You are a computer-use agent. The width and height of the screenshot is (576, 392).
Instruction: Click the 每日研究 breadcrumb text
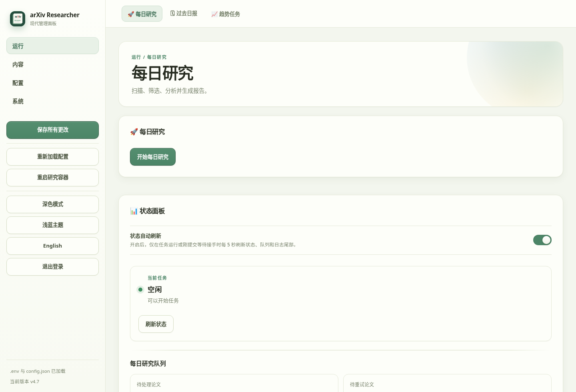click(157, 57)
